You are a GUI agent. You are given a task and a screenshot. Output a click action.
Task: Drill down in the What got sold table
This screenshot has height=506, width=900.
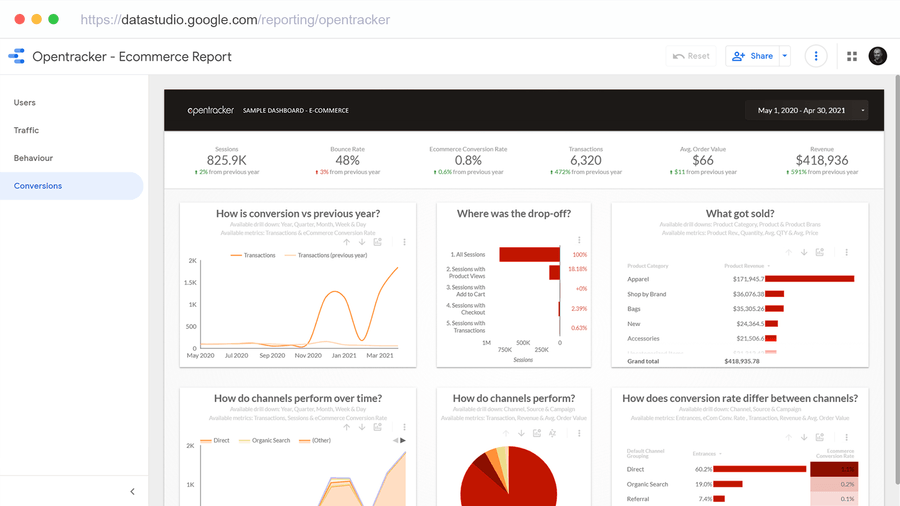coord(804,253)
